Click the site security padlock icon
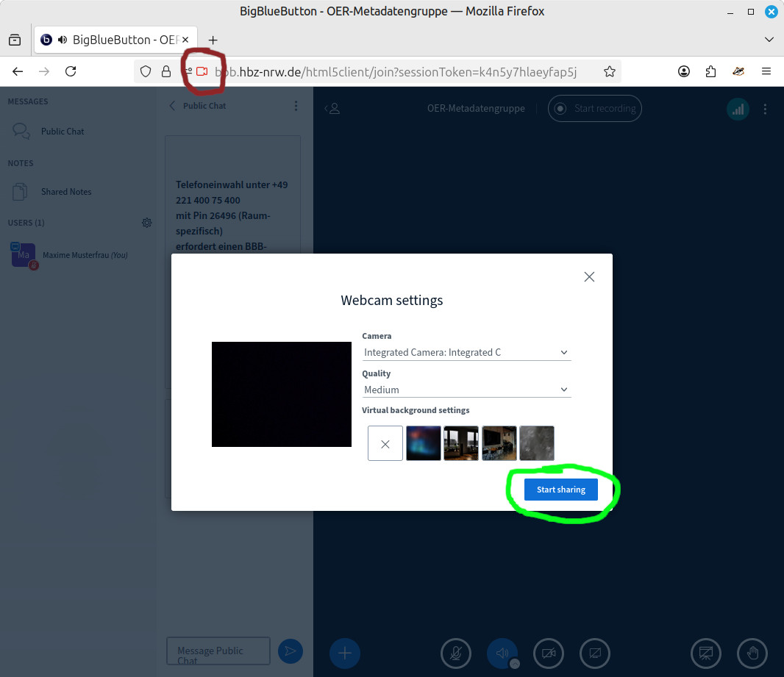Image resolution: width=784 pixels, height=677 pixels. [x=166, y=71]
